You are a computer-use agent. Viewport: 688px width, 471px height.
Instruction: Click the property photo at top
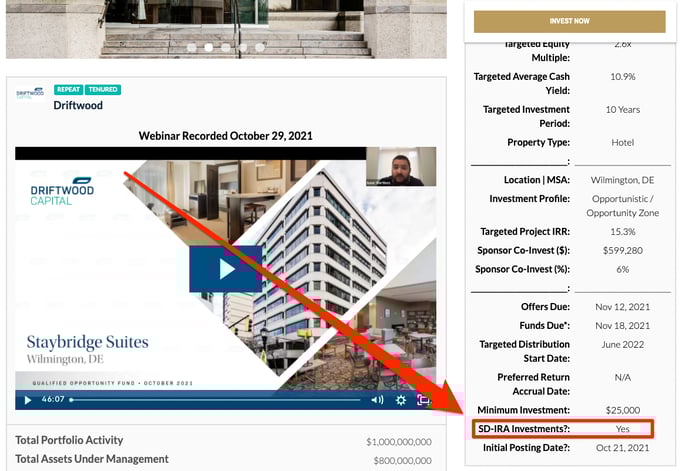pos(226,29)
